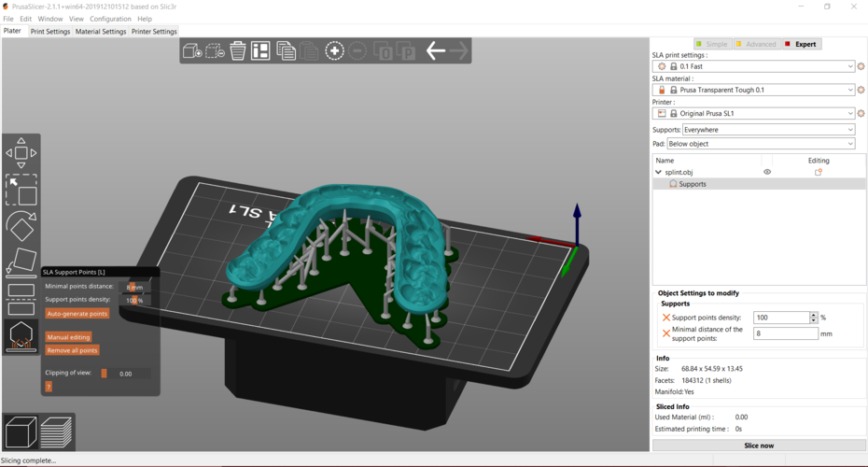Switch to Print Settings tab
868x467 pixels.
point(50,32)
